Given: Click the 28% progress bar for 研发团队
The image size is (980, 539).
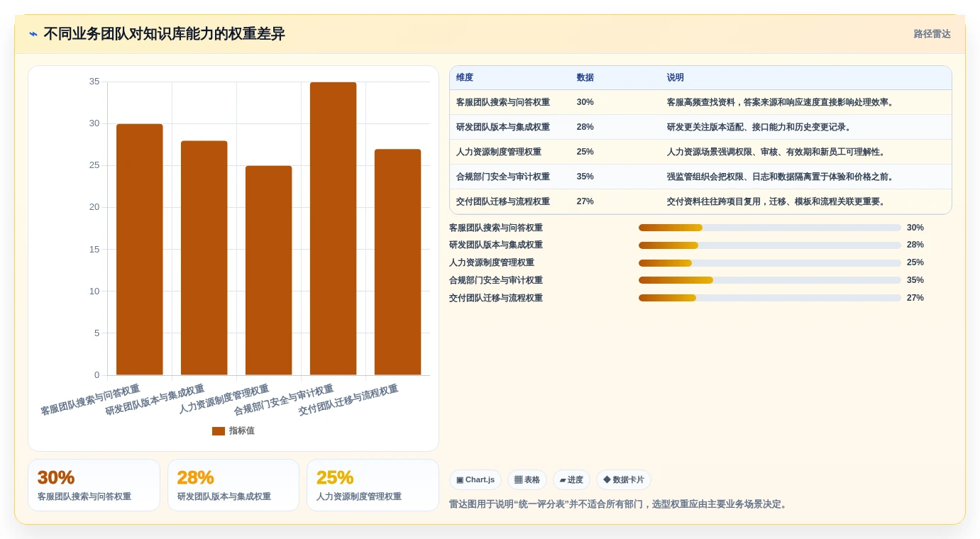Looking at the screenshot, I should tap(770, 245).
